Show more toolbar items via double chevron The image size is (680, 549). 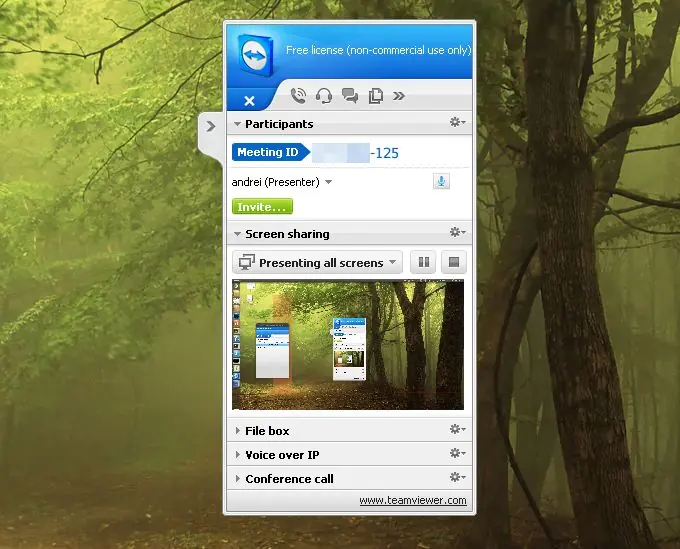coord(399,96)
